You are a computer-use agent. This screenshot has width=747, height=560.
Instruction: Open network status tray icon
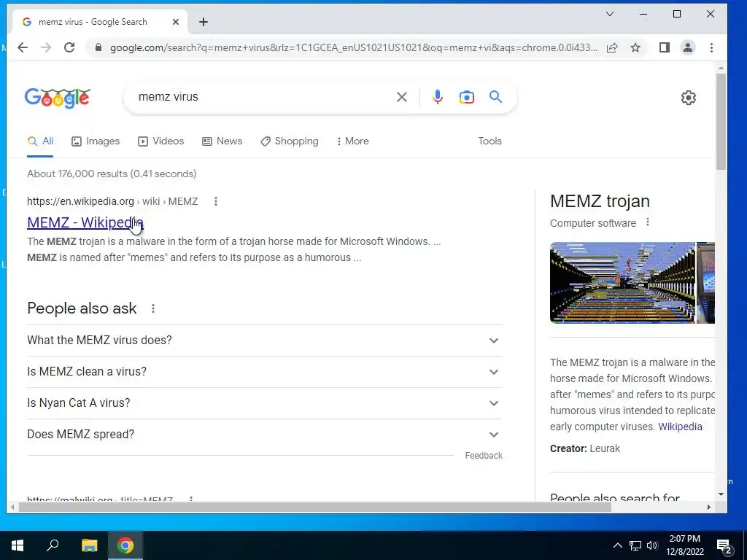pyautogui.click(x=635, y=545)
